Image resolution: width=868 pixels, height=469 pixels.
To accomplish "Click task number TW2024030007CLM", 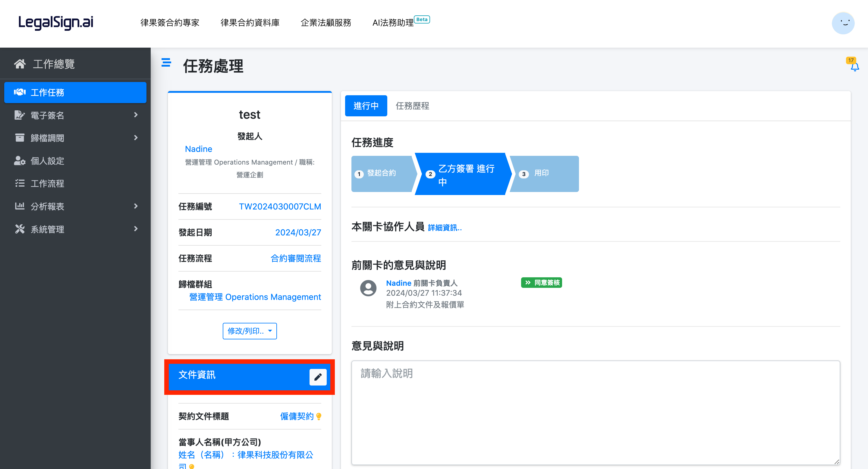I will (x=280, y=206).
